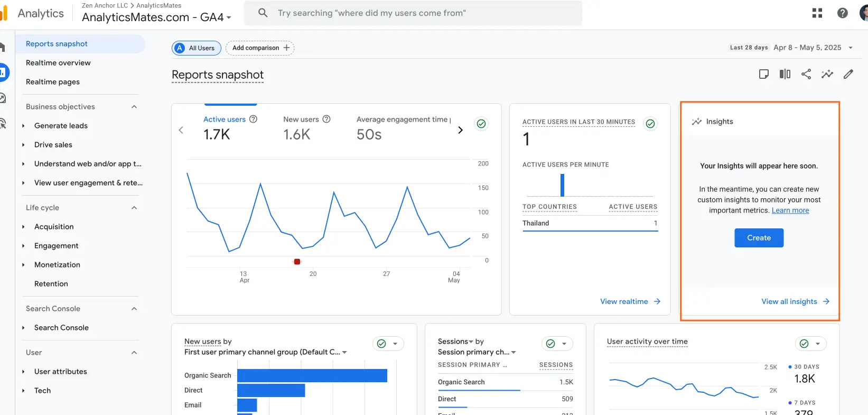The width and height of the screenshot is (868, 415).
Task: Collapse the Life cycle section
Action: pyautogui.click(x=134, y=208)
